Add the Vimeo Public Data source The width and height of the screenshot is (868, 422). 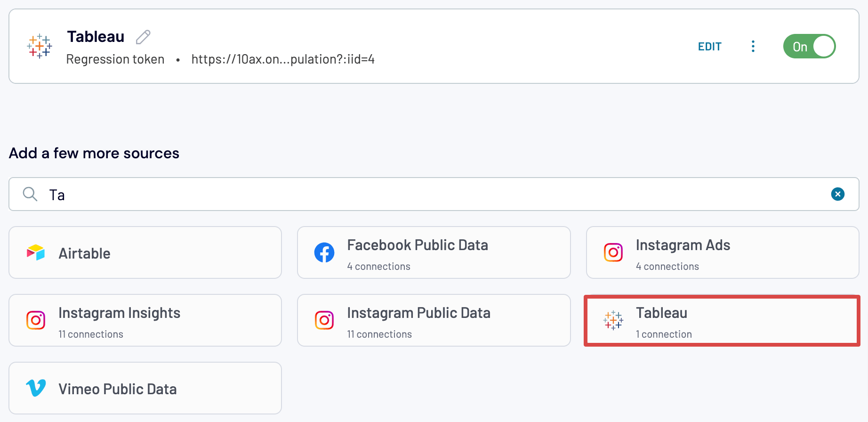pos(145,389)
